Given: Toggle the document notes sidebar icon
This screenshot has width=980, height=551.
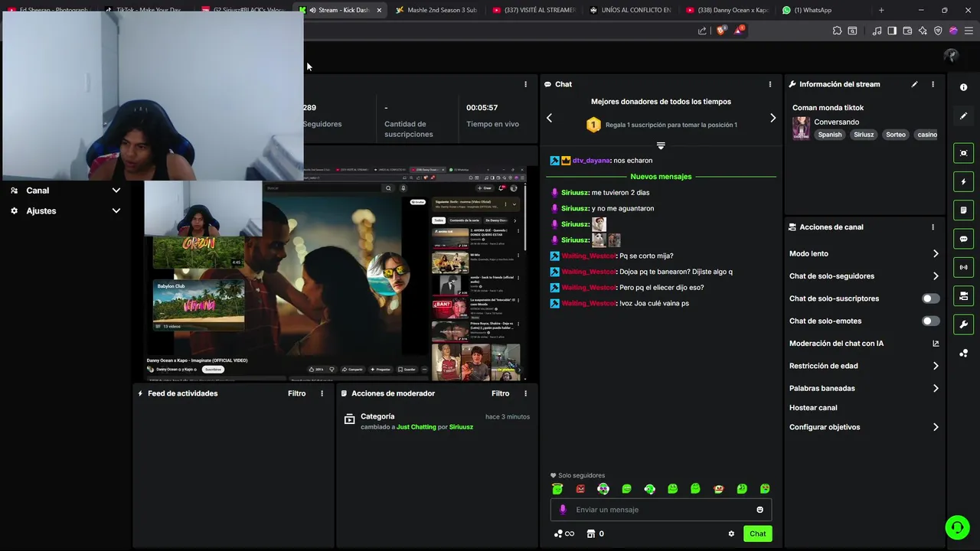Looking at the screenshot, I should (963, 210).
